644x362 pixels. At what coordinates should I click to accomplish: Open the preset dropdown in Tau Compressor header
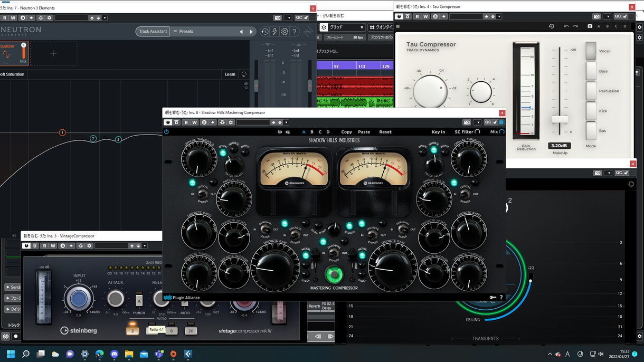point(500,16)
